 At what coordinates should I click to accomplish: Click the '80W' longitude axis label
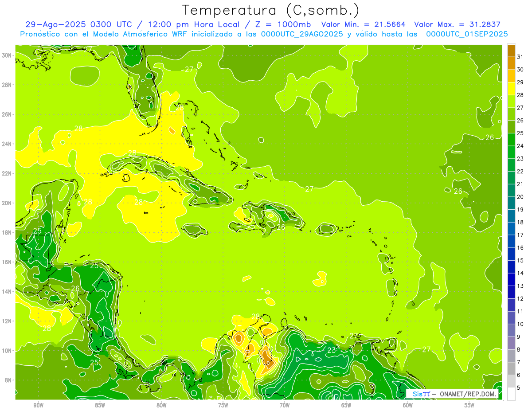[x=161, y=405]
